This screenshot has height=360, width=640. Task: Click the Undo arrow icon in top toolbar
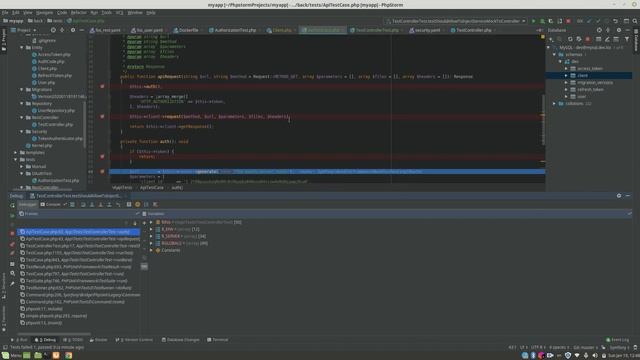(616, 21)
